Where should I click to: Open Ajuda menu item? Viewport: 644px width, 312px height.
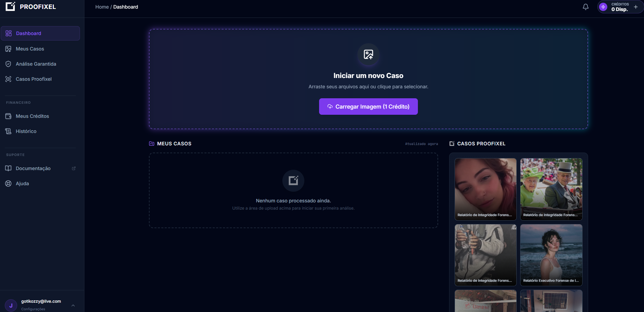(40, 183)
